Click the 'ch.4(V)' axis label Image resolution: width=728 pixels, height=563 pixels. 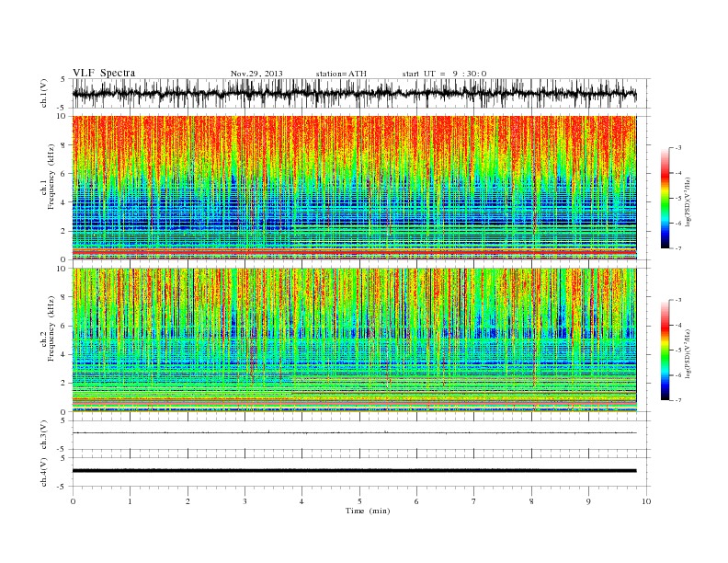coord(44,472)
